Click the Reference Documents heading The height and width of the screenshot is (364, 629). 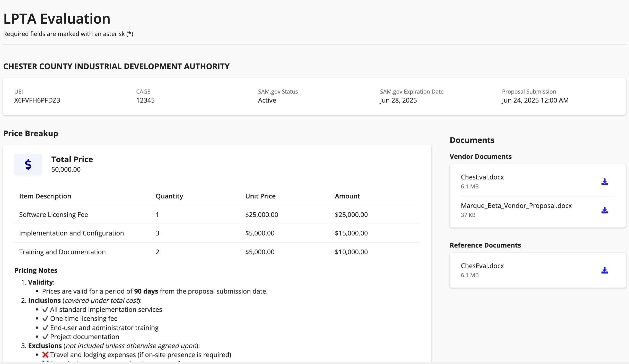pyautogui.click(x=485, y=245)
